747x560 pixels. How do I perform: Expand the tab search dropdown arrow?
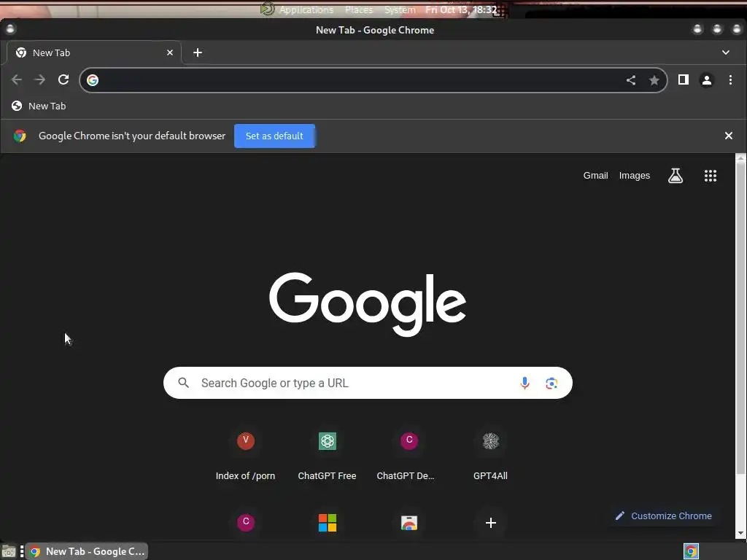tap(726, 52)
